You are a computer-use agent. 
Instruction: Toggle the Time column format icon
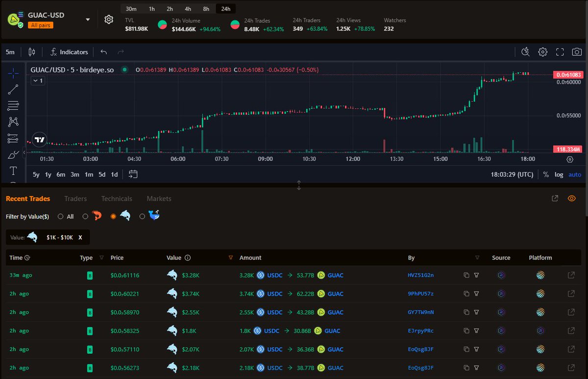pyautogui.click(x=27, y=258)
